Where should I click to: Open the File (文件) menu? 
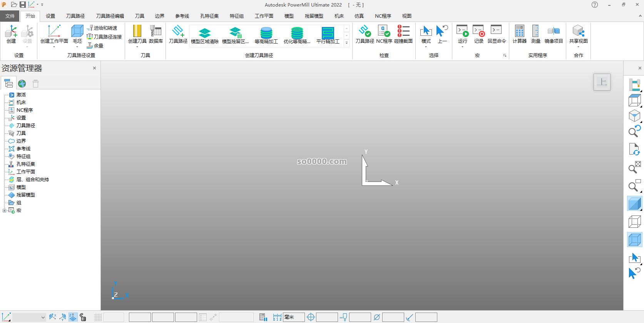(x=10, y=16)
